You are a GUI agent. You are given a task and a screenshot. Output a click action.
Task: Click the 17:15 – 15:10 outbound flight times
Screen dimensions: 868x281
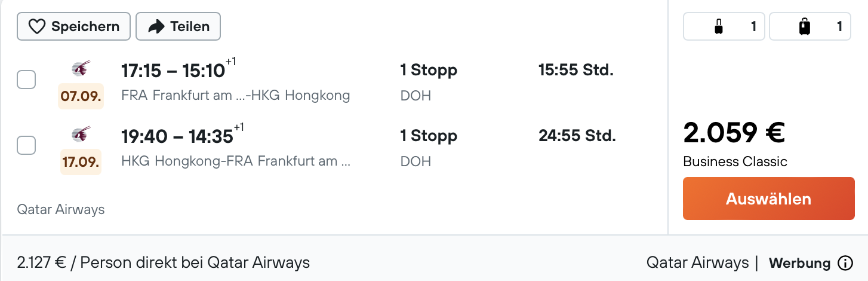point(173,71)
